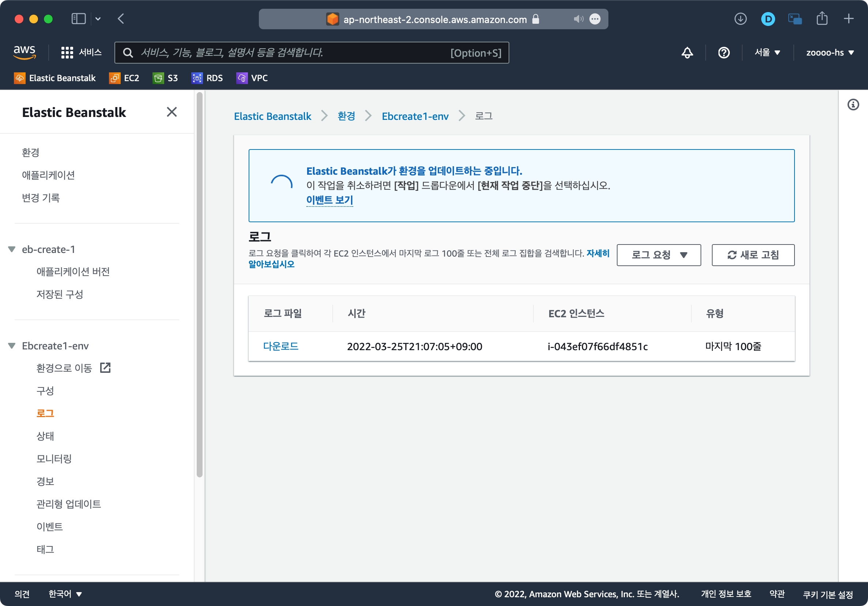The height and width of the screenshot is (606, 868).
Task: Open a new Safari tab with plus
Action: 848,19
